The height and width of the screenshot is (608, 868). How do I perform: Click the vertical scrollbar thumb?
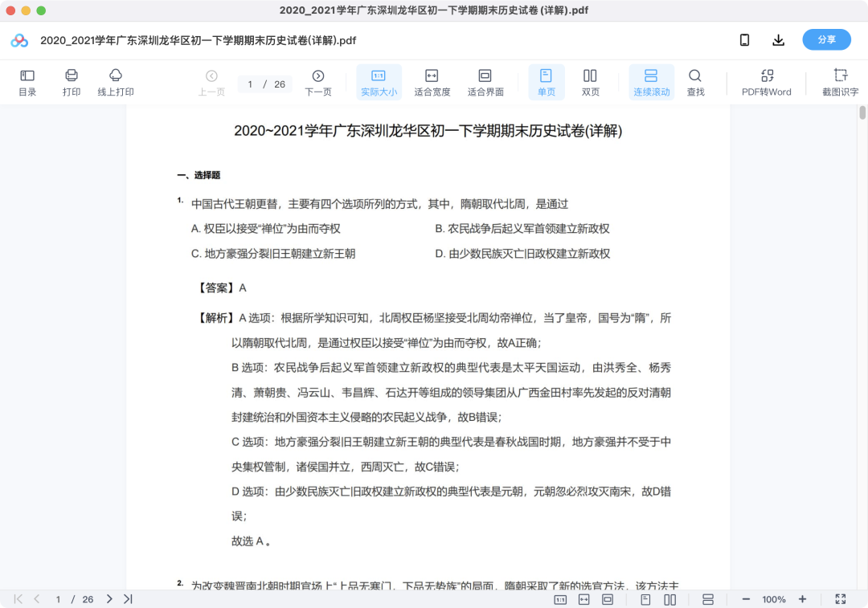(862, 113)
